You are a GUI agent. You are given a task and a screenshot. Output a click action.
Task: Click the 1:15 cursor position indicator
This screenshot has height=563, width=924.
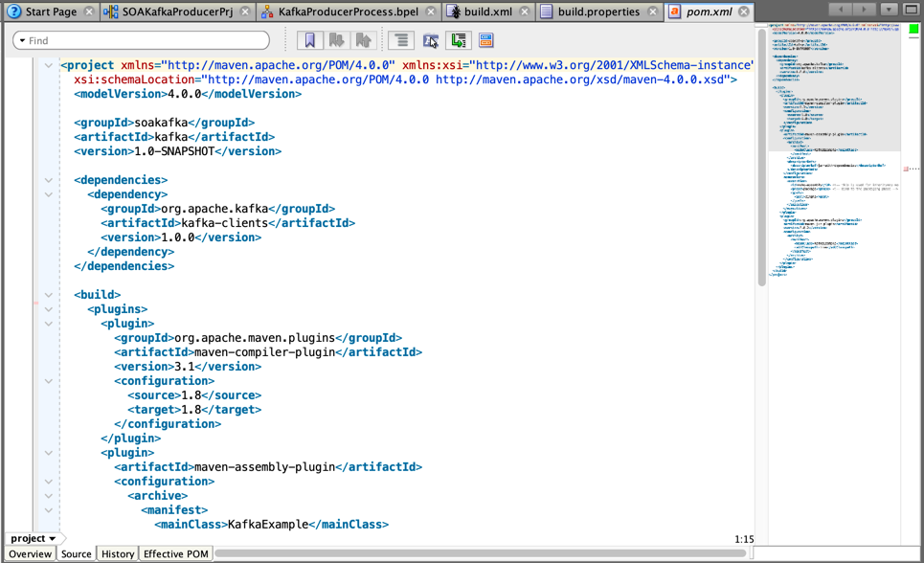click(744, 539)
